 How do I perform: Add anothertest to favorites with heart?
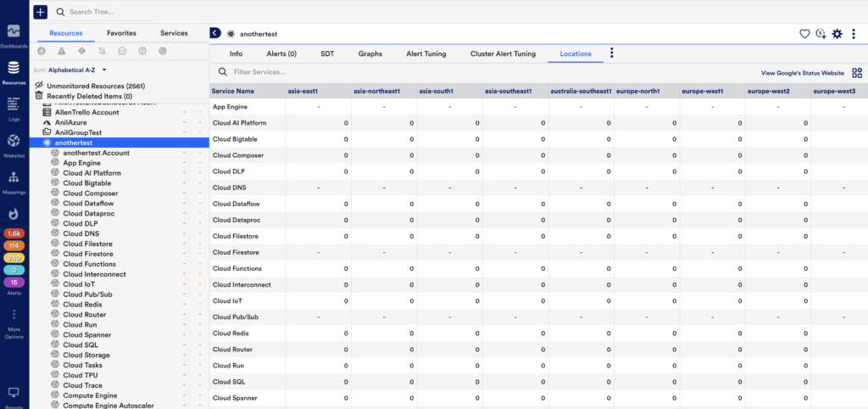[x=804, y=34]
